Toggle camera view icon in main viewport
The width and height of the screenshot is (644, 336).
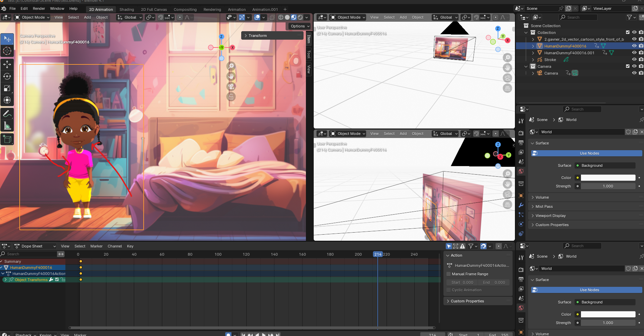[x=231, y=86]
